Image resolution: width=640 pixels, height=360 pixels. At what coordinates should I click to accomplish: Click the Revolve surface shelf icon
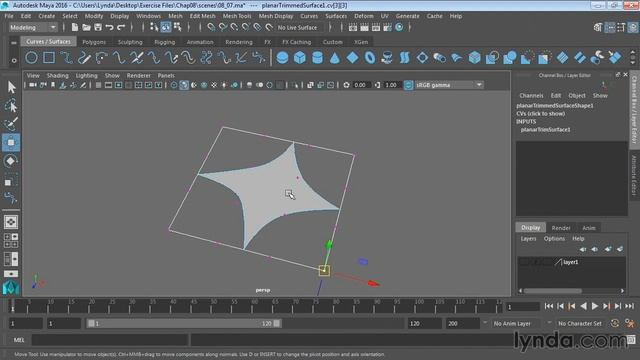coord(387,58)
